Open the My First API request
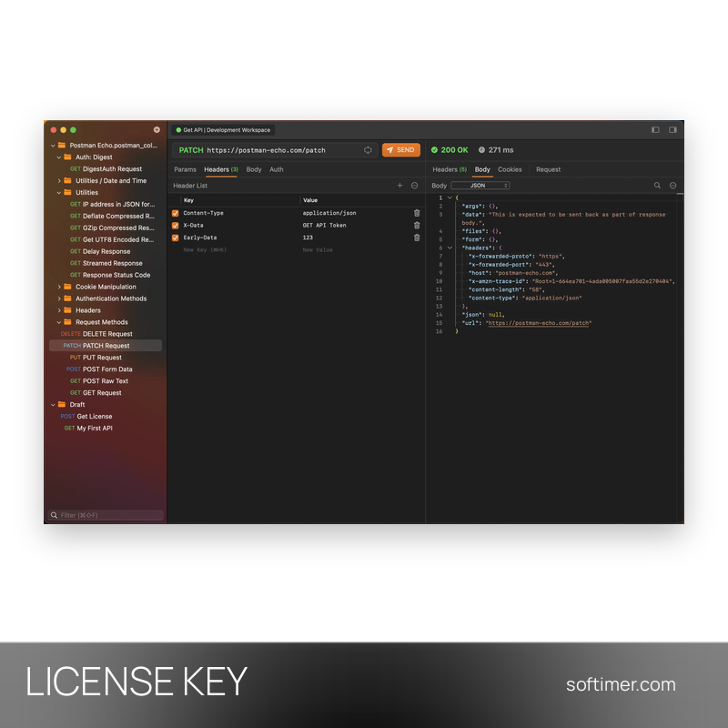 coord(88,428)
